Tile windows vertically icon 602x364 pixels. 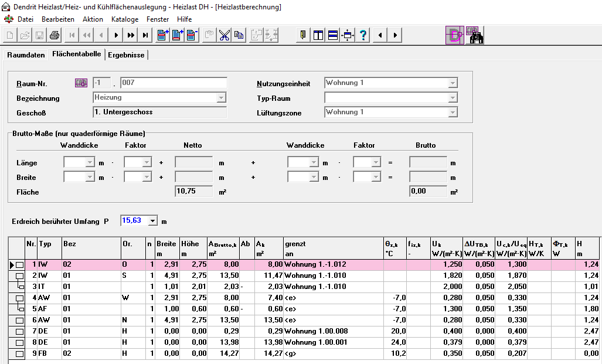[318, 35]
